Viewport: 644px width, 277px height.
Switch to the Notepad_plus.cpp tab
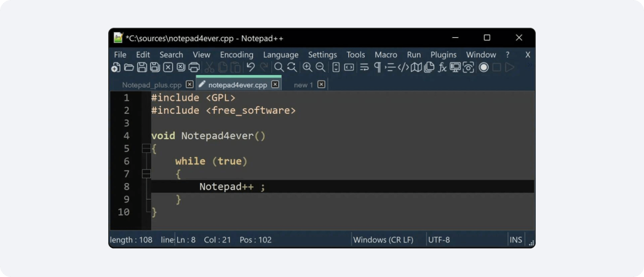152,85
